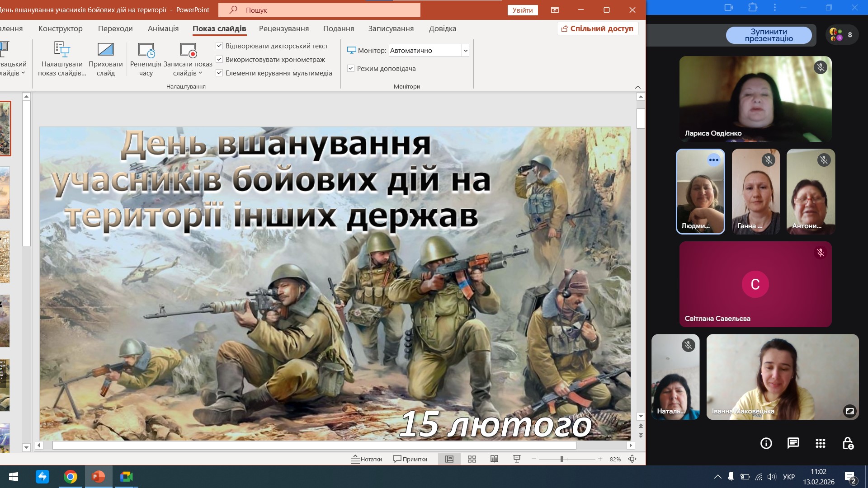Viewport: 868px width, 488px height.
Task: Switch to Reading View in status bar
Action: [x=494, y=459]
